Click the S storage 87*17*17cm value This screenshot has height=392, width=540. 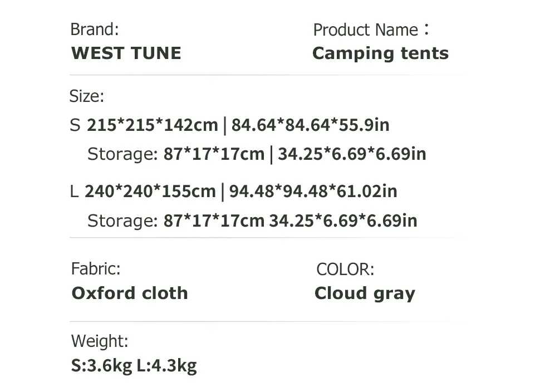tap(214, 154)
